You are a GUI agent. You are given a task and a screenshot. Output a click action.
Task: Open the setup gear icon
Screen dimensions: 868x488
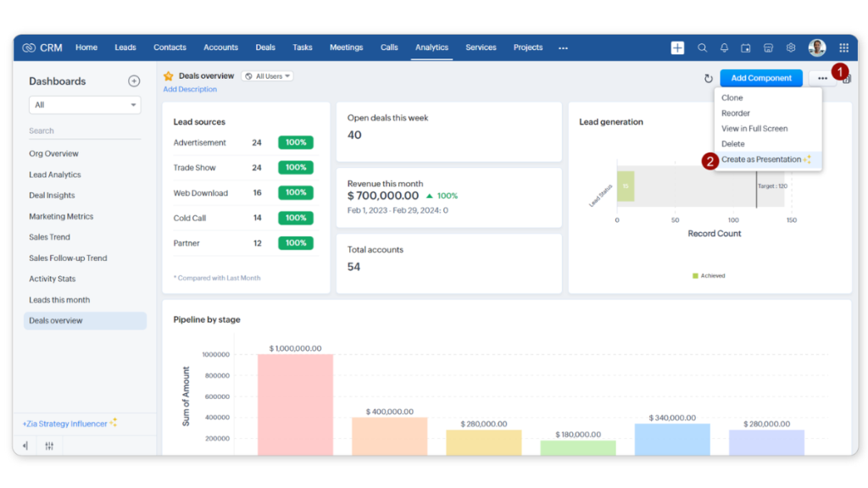(790, 47)
